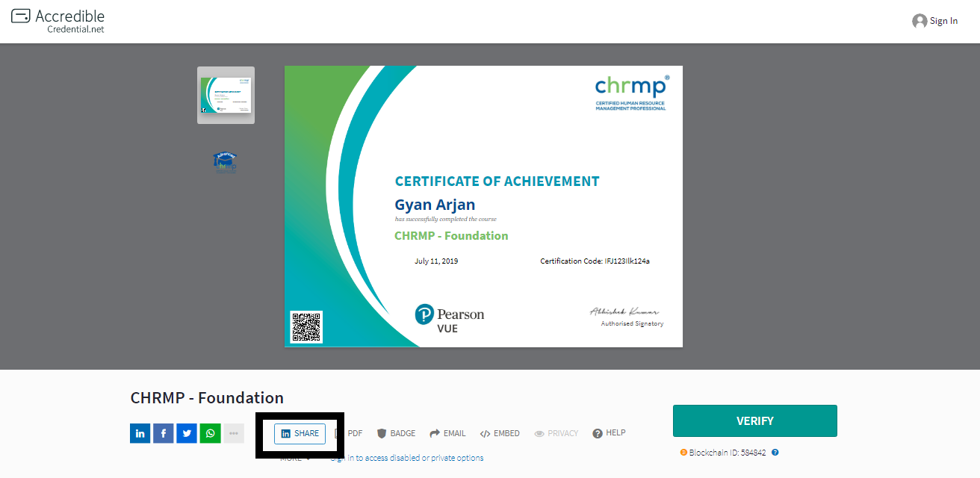Open more social sharing options ellipsis

pos(234,433)
